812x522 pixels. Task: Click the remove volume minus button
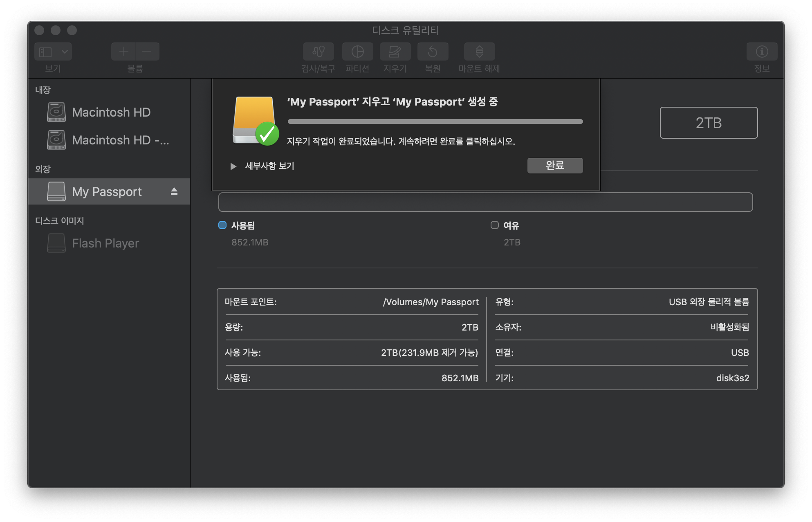click(x=147, y=52)
